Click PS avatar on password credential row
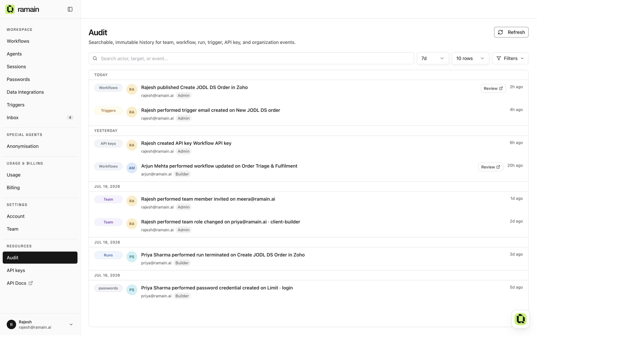The image size is (644, 362). point(132,290)
